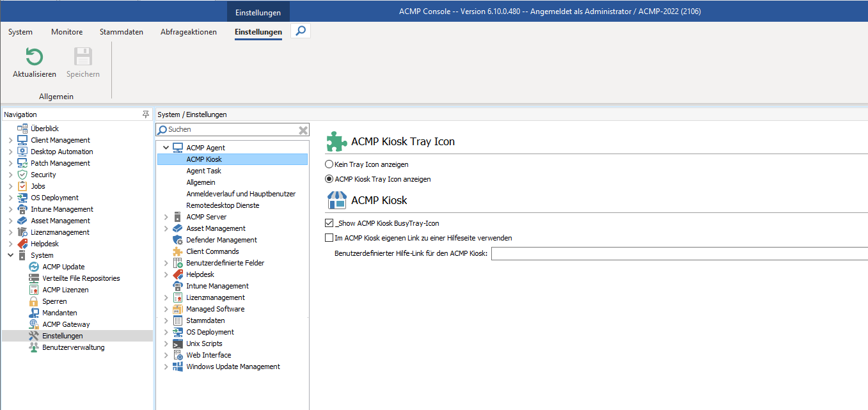The width and height of the screenshot is (868, 410).
Task: Click the Helpdesk tag icon in Navigation
Action: click(23, 244)
